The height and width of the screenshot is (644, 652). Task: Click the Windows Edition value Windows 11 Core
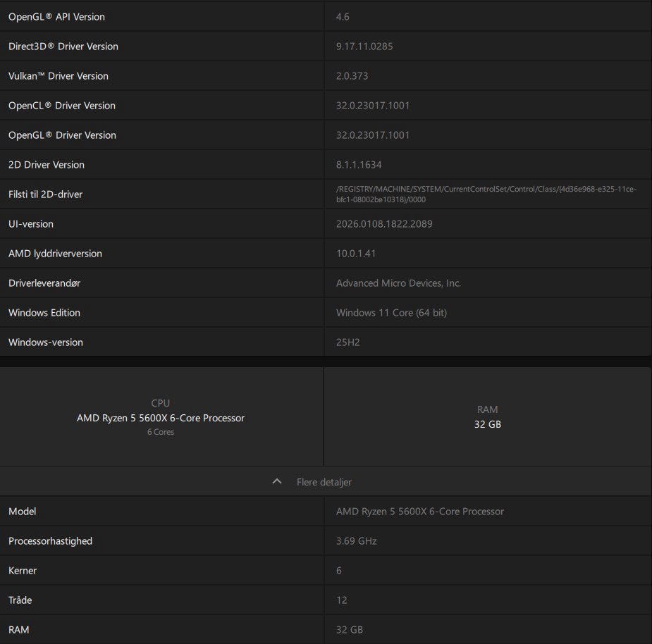pyautogui.click(x=391, y=313)
